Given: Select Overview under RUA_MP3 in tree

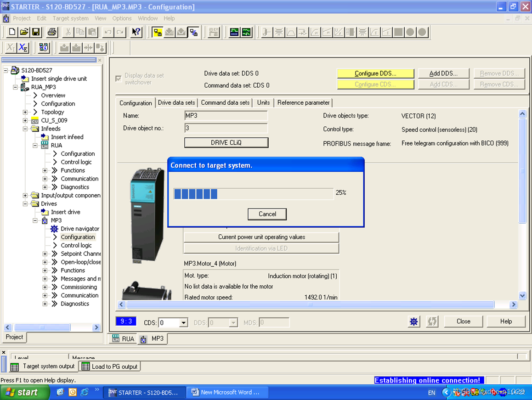Looking at the screenshot, I should [x=53, y=96].
